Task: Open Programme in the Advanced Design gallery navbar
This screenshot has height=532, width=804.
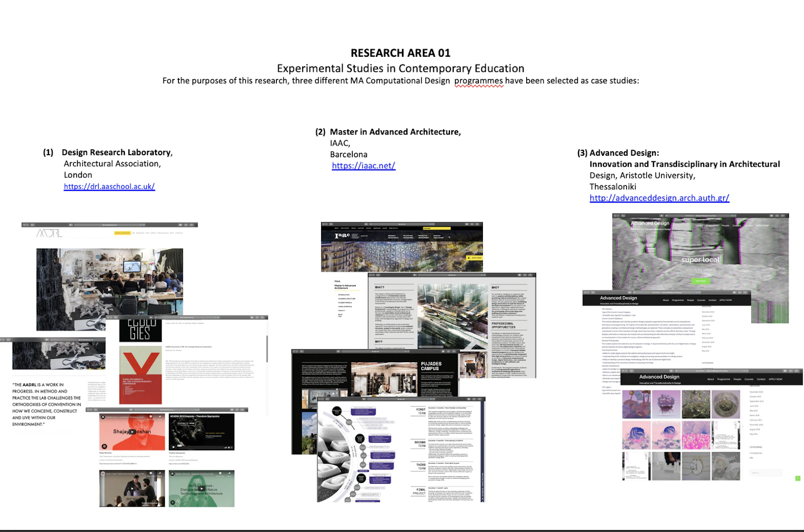Action: (x=724, y=379)
